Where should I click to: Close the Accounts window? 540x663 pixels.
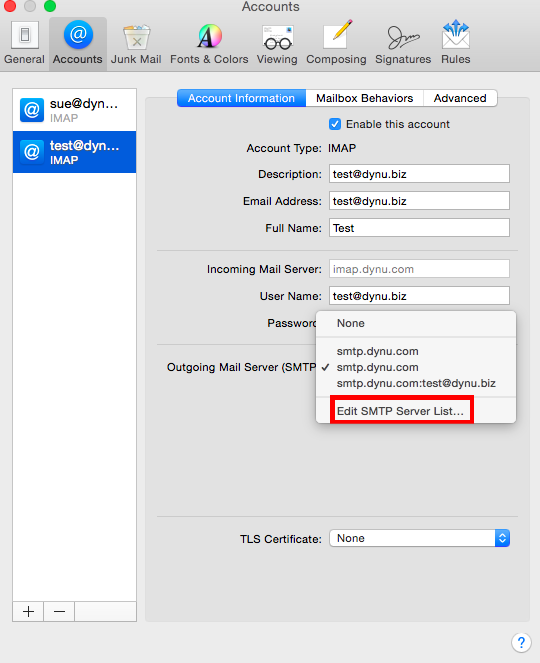click(x=9, y=5)
